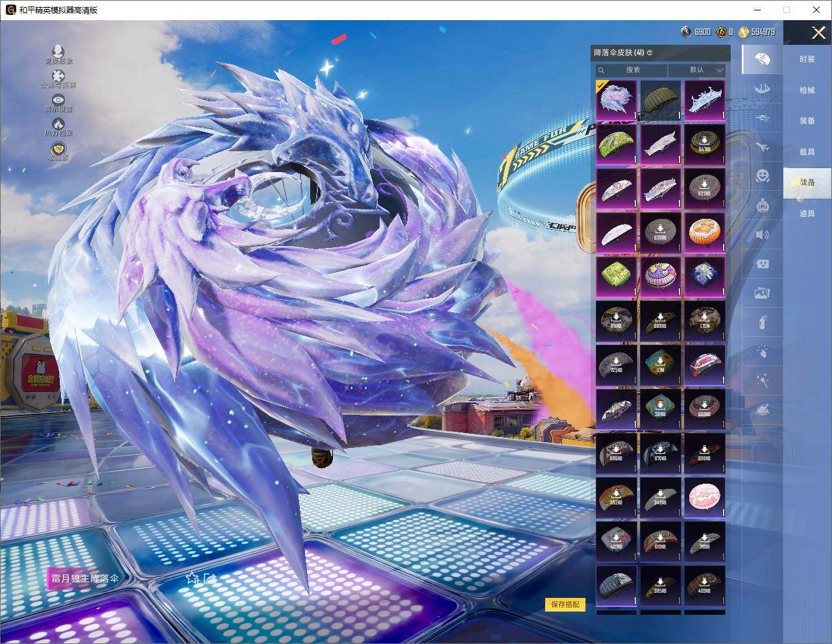
Task: Select the airplane skin category icon
Action: 763,147
